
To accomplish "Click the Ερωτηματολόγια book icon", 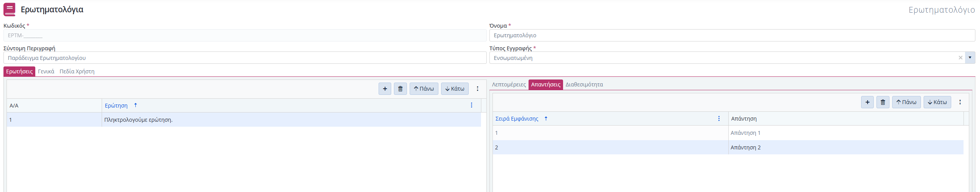I will (10, 10).
